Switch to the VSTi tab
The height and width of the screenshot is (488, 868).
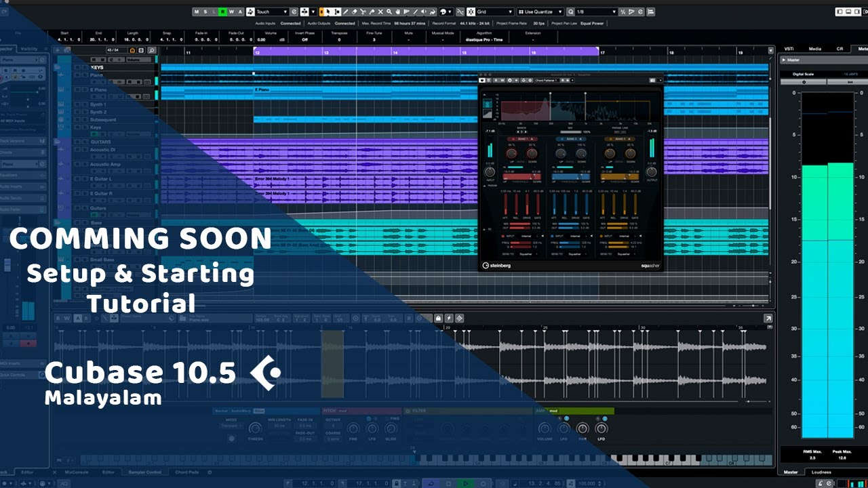pos(789,49)
